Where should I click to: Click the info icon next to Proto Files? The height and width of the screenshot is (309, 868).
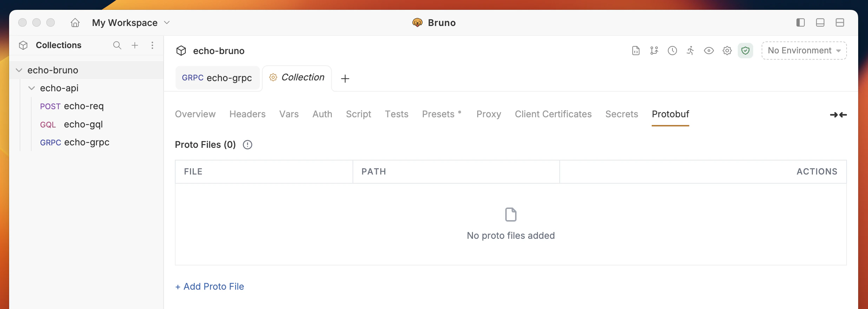pos(248,145)
